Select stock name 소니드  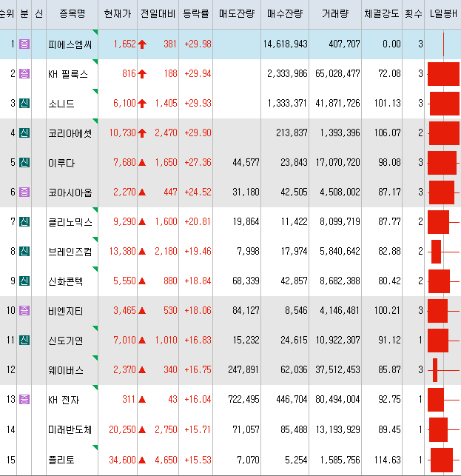click(61, 104)
